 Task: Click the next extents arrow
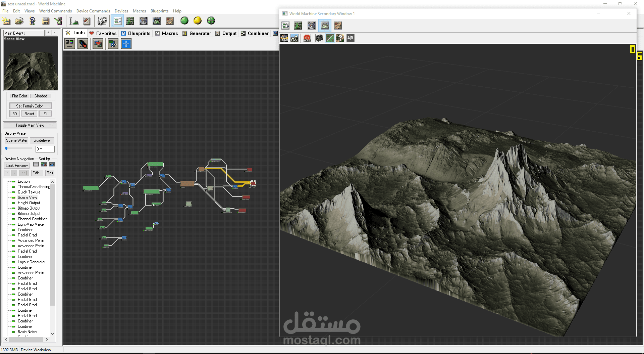point(54,33)
